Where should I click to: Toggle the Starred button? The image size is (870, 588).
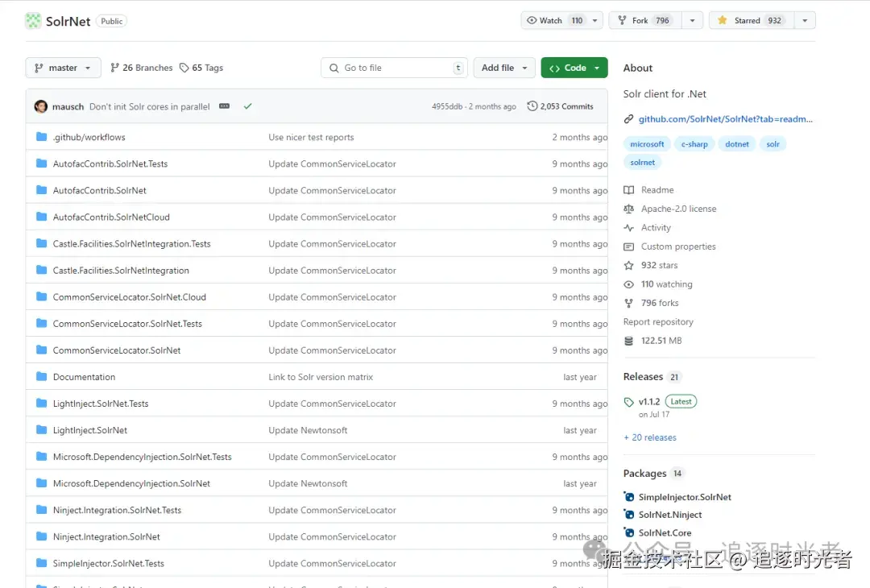(752, 20)
